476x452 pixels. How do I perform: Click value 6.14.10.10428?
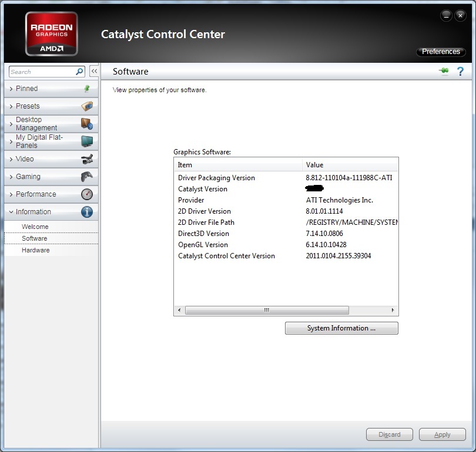click(326, 245)
